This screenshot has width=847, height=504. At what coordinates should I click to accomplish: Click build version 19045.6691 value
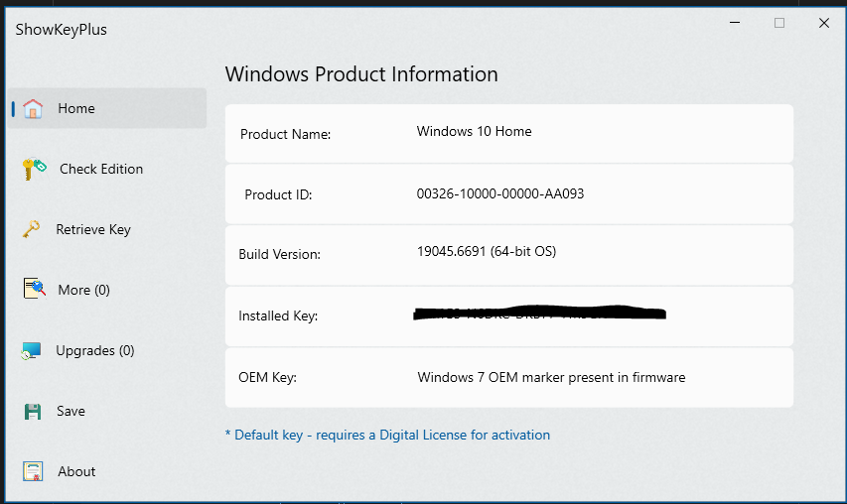click(x=487, y=251)
